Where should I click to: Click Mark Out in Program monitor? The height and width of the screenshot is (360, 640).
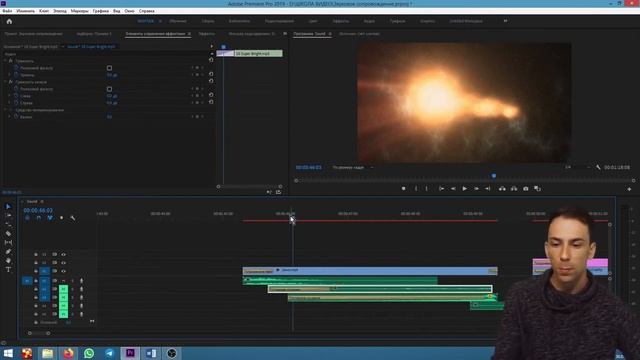427,189
